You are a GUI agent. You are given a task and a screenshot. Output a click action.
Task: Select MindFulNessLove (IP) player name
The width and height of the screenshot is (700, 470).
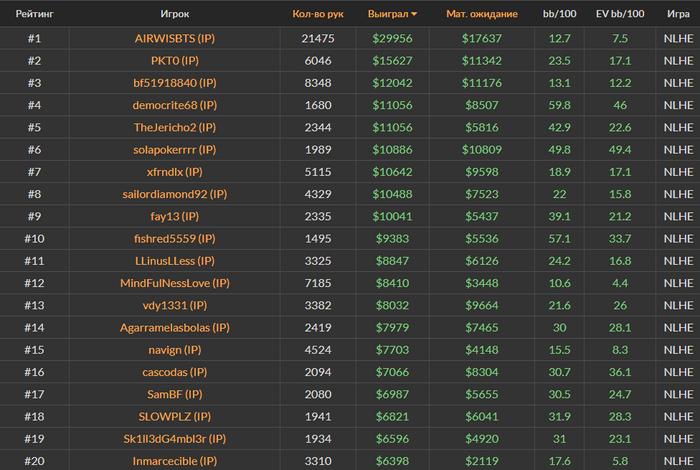click(x=175, y=283)
